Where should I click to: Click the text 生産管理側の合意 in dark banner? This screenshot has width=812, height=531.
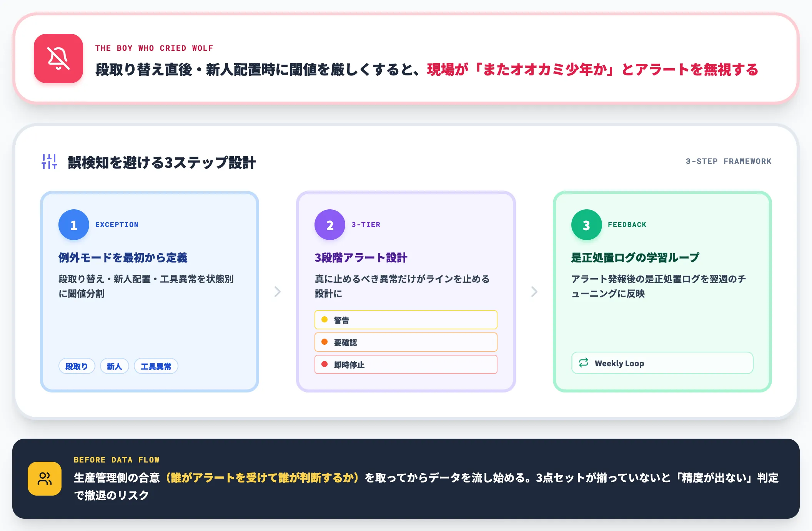point(117,478)
